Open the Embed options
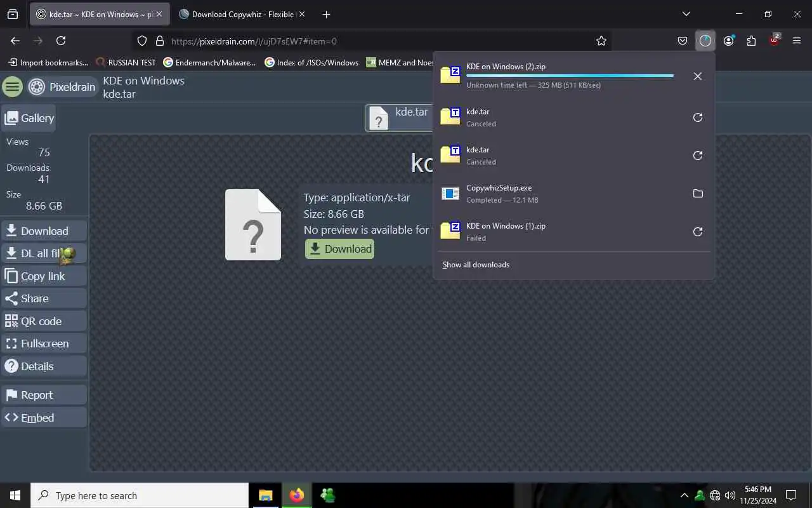This screenshot has height=508, width=812. (44, 418)
